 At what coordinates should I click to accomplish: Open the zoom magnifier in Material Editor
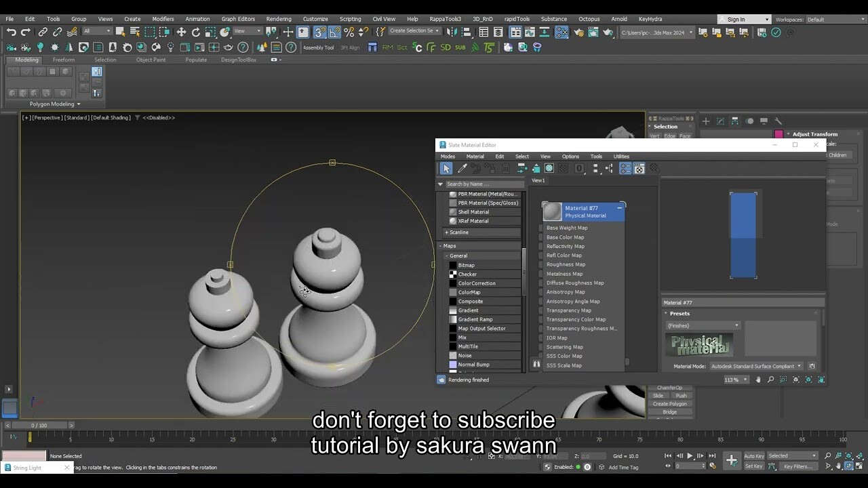(x=771, y=380)
